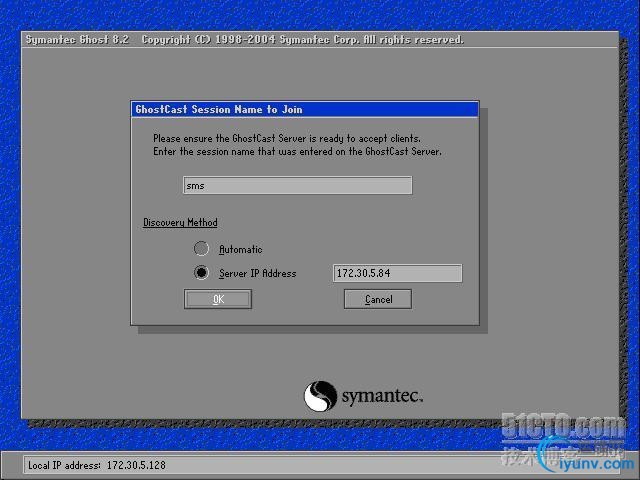Cancel the GhostCast session dialog

click(378, 299)
